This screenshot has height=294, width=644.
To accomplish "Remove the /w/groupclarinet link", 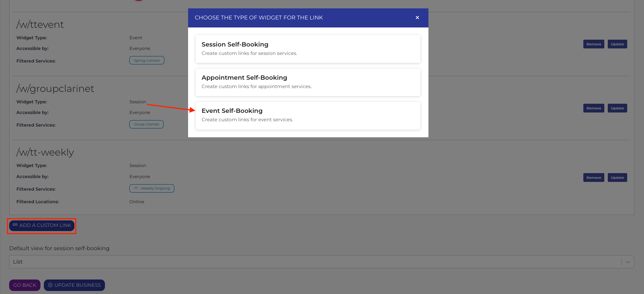I will click(x=594, y=108).
